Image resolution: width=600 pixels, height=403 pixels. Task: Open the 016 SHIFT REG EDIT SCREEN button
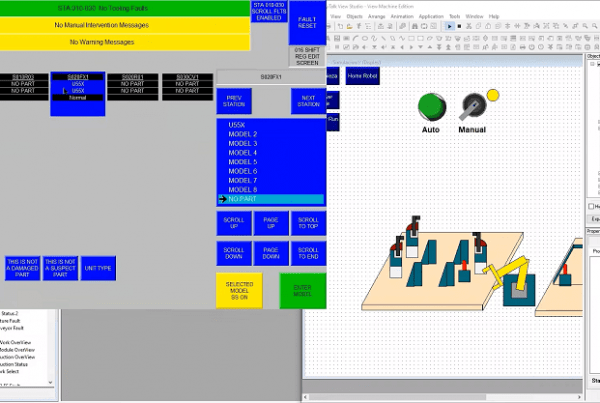307,56
